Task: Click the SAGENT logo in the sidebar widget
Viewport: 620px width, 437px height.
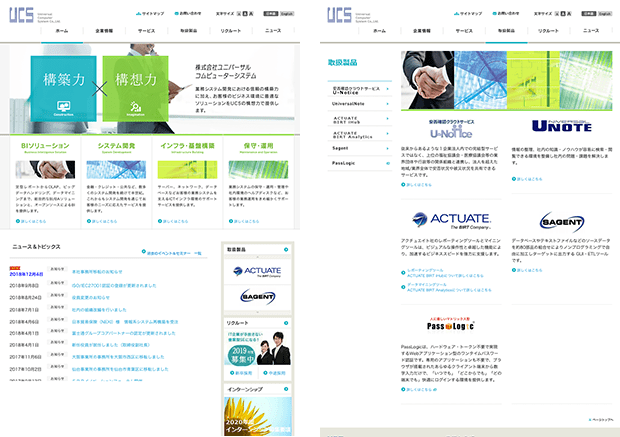Action: click(258, 297)
